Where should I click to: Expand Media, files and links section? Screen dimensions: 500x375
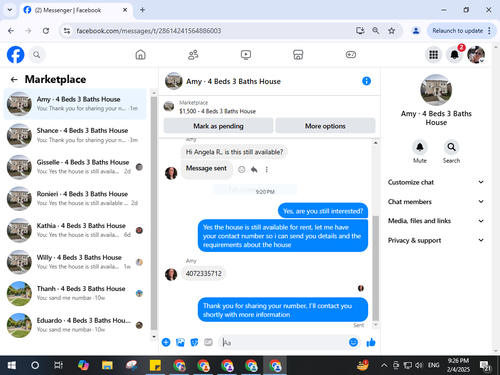[x=436, y=221]
